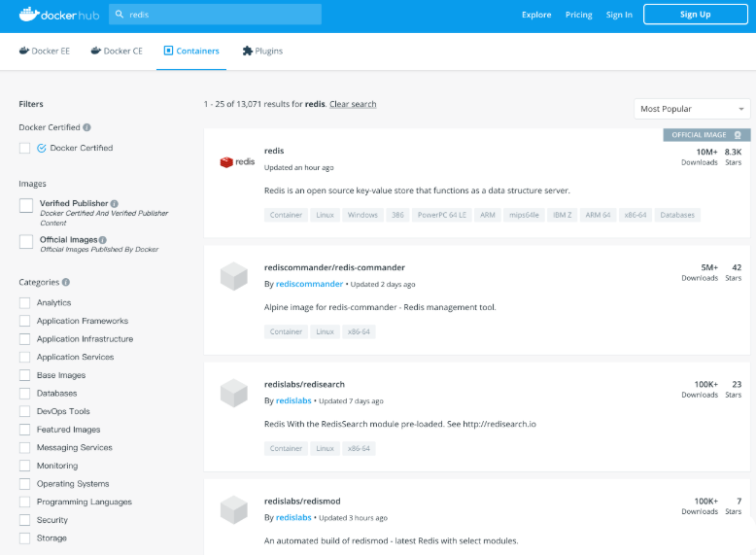The height and width of the screenshot is (555, 756).
Task: Check the Verified Publisher filter
Action: coord(26,205)
